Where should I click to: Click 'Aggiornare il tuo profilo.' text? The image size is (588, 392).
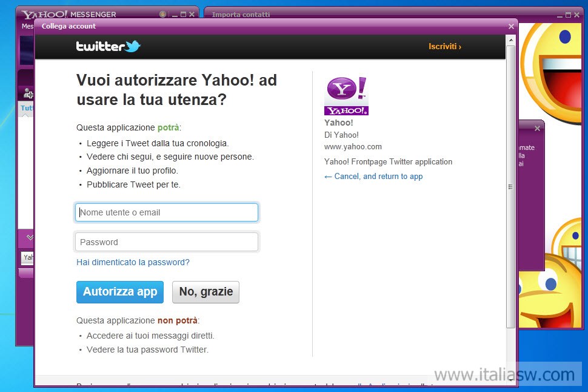(x=132, y=171)
